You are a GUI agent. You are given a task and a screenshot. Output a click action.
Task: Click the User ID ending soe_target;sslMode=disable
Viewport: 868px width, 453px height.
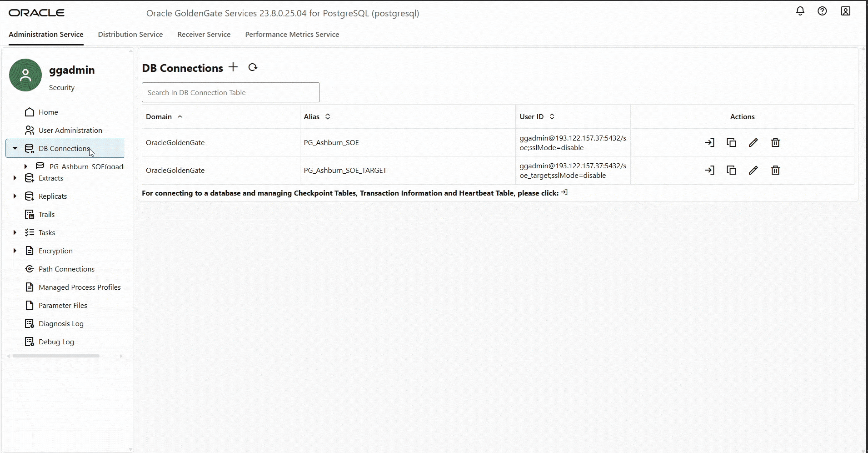pos(573,171)
